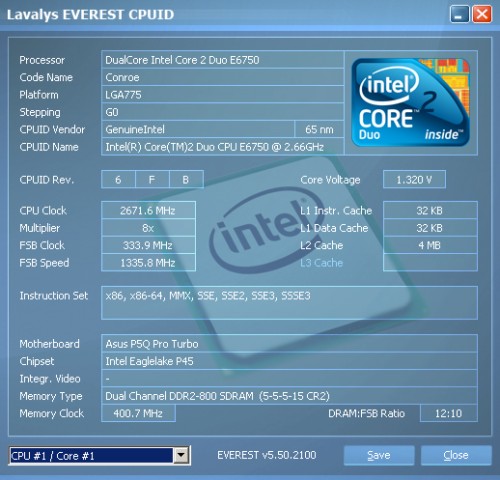Click the empty L3 Cache value field

430,263
